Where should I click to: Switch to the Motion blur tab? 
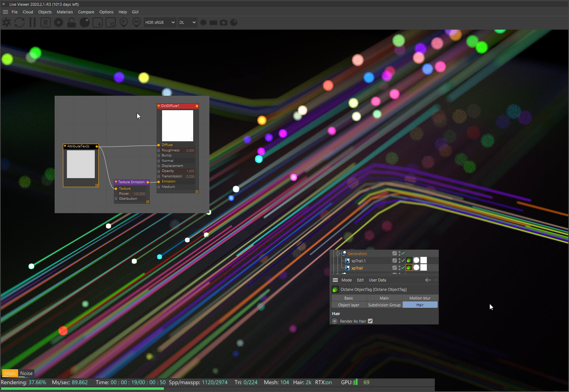[x=420, y=298]
